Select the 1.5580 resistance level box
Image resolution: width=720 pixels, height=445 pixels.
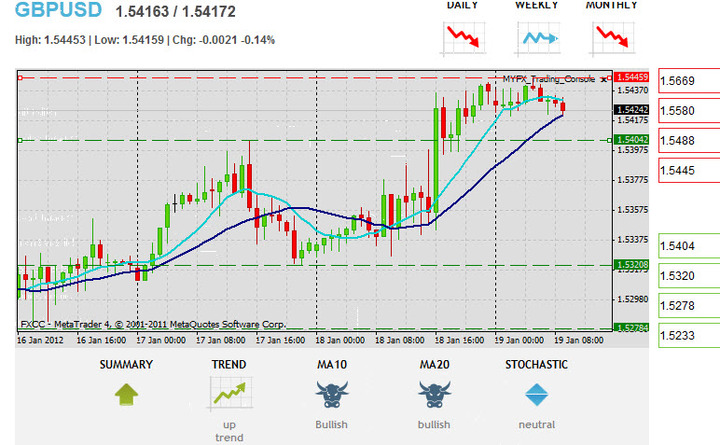coord(689,111)
